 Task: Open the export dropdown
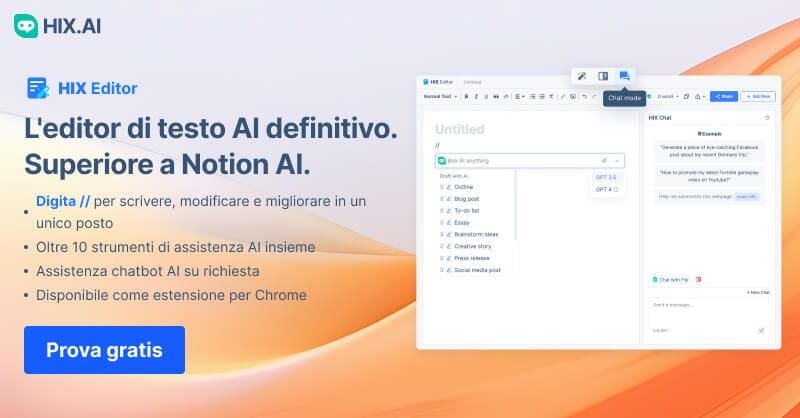pyautogui.click(x=699, y=96)
